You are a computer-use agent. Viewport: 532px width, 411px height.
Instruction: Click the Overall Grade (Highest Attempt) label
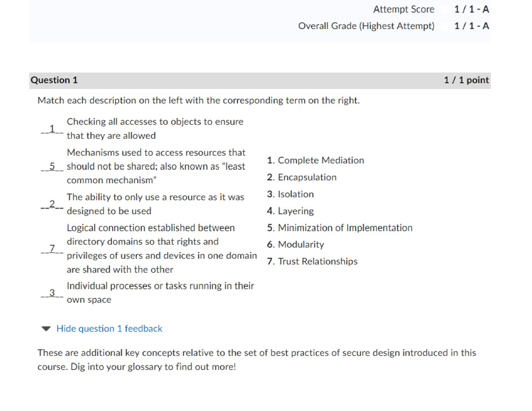pyautogui.click(x=367, y=26)
